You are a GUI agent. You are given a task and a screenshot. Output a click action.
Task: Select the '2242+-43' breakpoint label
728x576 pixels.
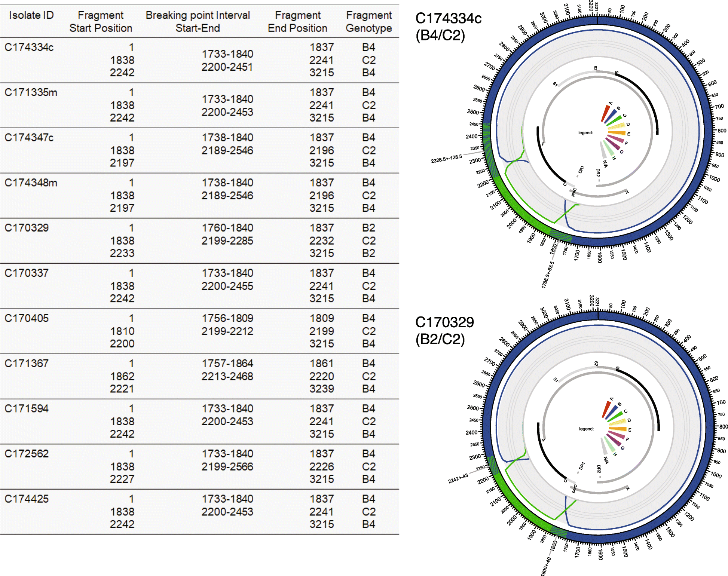[458, 478]
